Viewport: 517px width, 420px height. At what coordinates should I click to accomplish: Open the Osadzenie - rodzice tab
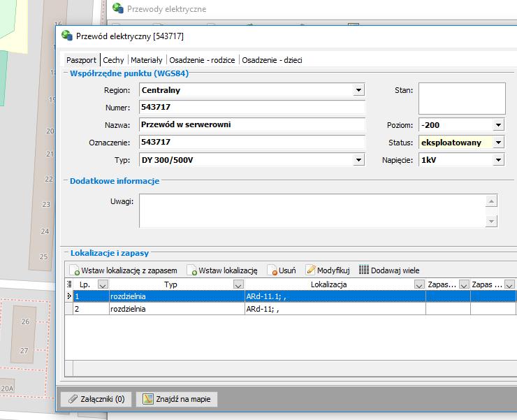tap(202, 60)
